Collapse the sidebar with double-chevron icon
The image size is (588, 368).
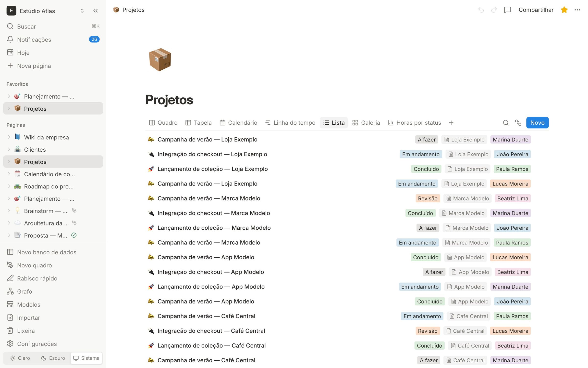pos(96,11)
